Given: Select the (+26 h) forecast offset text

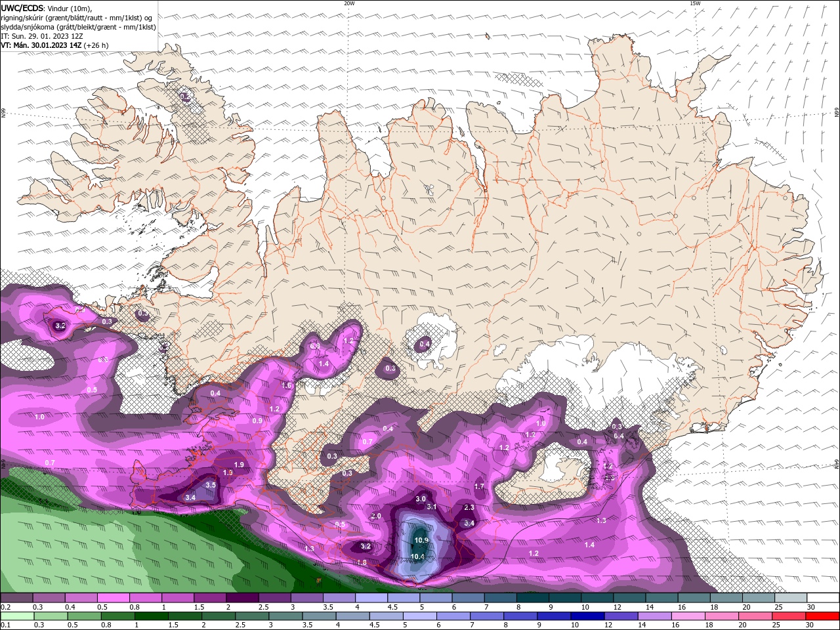Looking at the screenshot, I should pyautogui.click(x=96, y=45).
